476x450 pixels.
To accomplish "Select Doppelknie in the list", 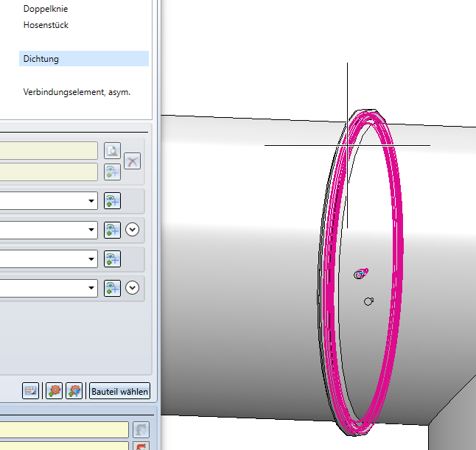I will tap(46, 9).
